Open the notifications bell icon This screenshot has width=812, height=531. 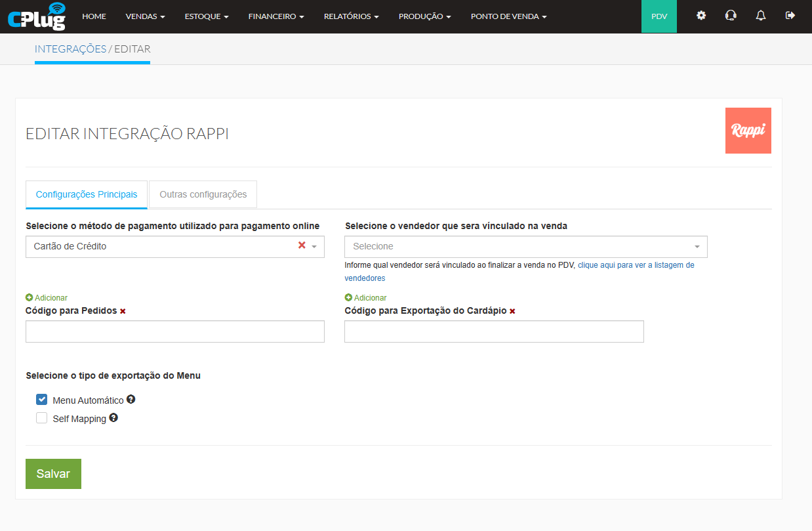761,16
